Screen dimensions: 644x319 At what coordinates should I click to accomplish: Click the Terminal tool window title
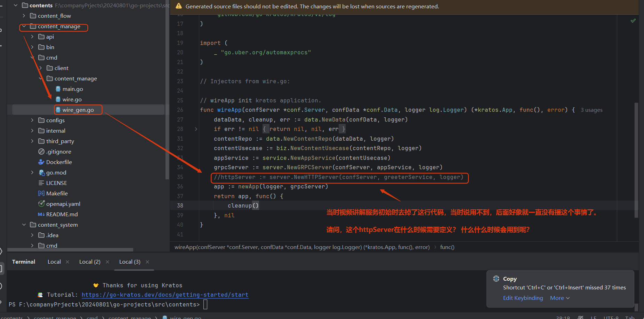tap(24, 262)
